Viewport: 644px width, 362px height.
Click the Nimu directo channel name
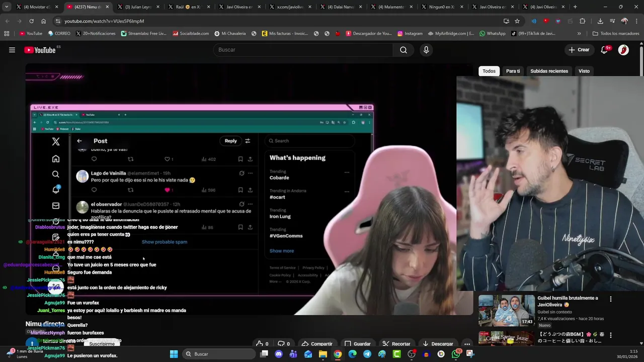pos(45,324)
